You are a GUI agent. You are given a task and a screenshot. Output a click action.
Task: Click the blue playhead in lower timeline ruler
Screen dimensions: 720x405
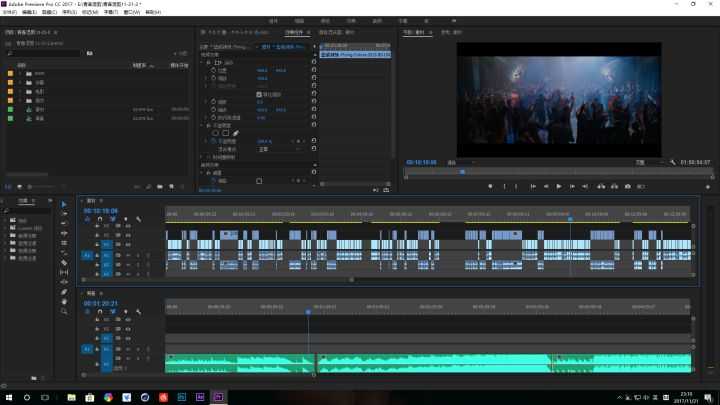click(308, 313)
